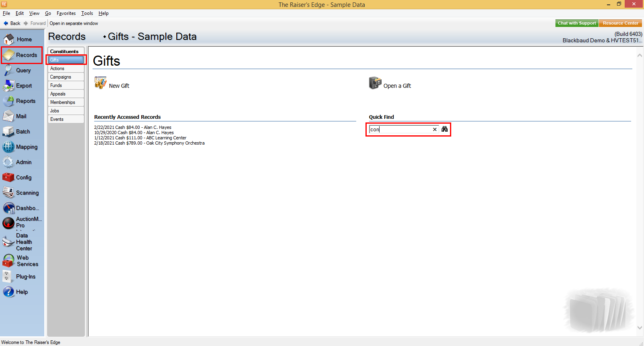Click the Home icon in sidebar

[8, 39]
